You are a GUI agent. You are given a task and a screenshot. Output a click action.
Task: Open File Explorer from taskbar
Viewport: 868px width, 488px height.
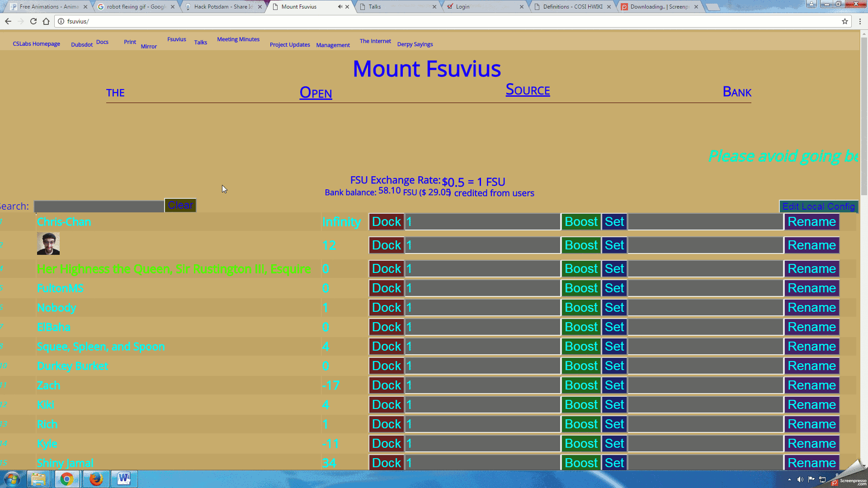point(38,479)
